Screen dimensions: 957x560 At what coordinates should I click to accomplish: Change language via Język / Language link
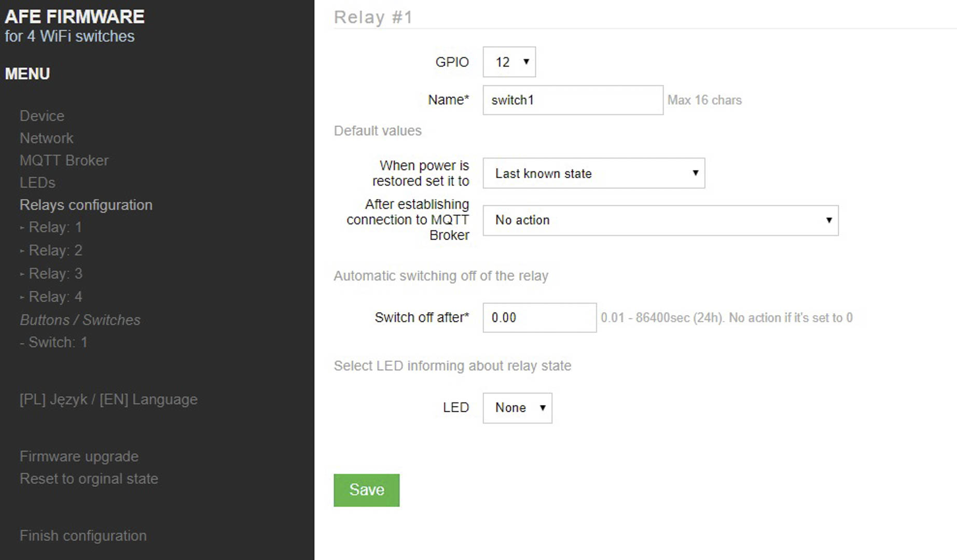pos(108,399)
